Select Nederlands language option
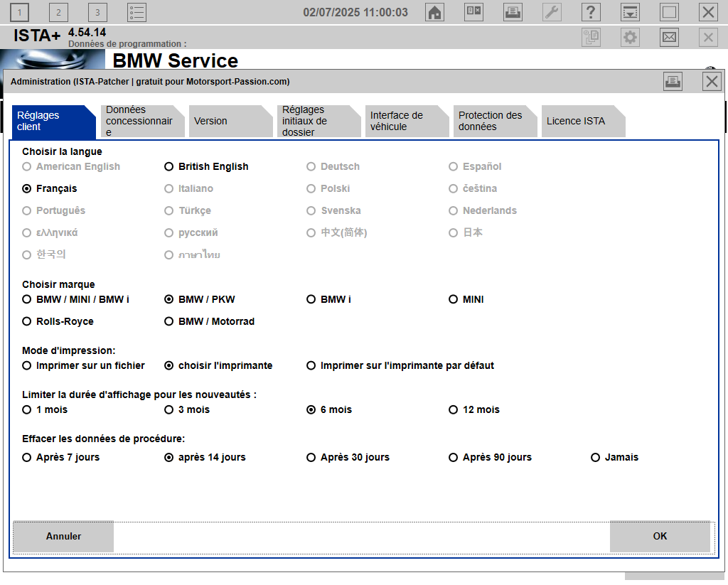 tap(483, 211)
